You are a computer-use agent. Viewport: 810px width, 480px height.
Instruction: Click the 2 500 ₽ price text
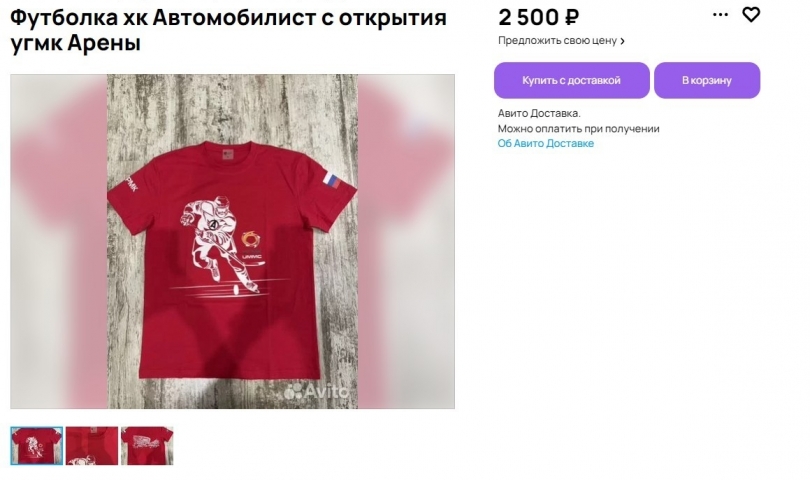538,18
